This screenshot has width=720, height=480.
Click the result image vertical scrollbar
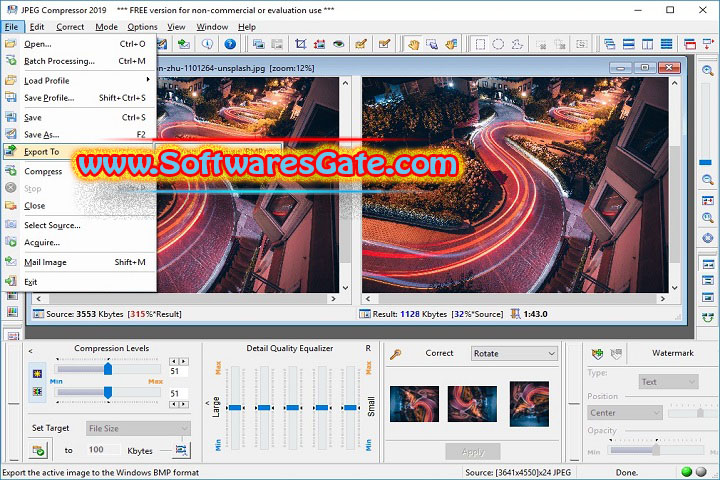coord(675,185)
